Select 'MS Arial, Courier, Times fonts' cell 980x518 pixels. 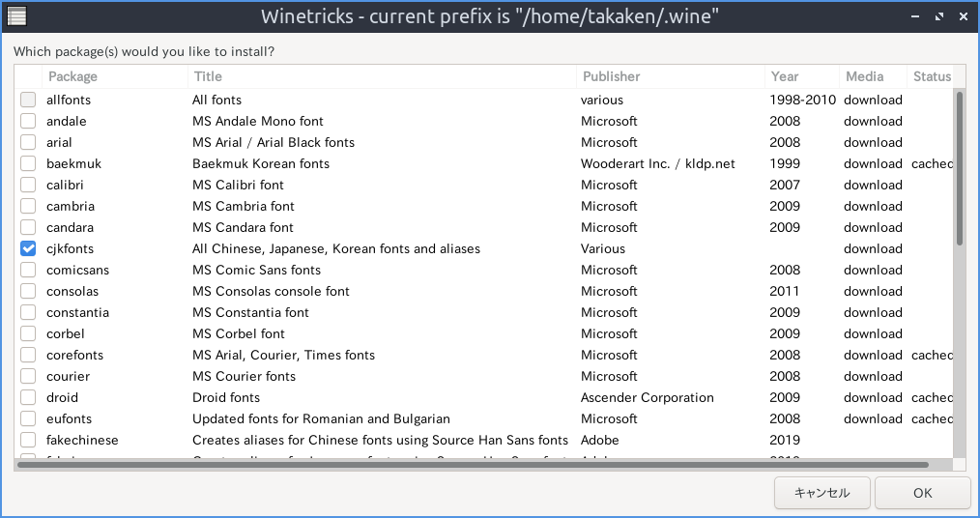[x=283, y=355]
